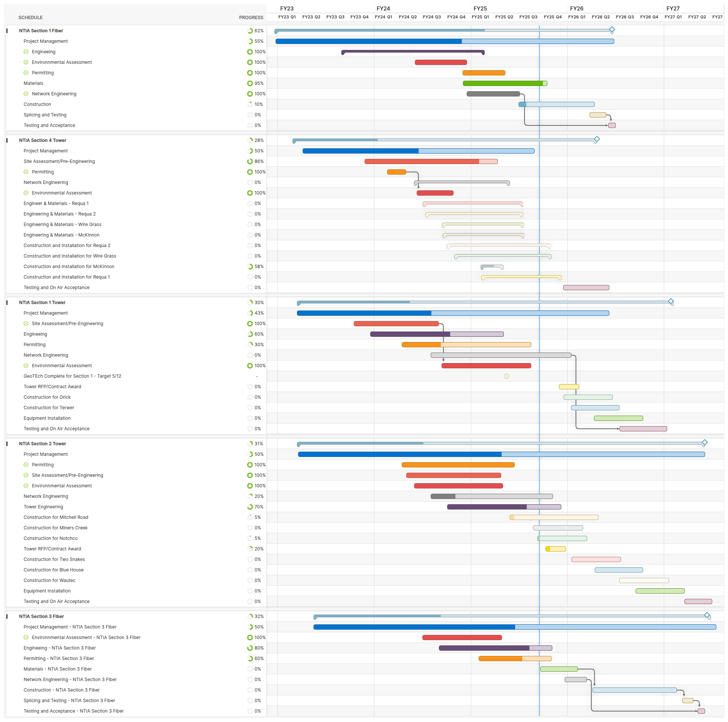The width and height of the screenshot is (728, 722).
Task: Click the 95% progress ring for Materials
Action: pyautogui.click(x=250, y=83)
